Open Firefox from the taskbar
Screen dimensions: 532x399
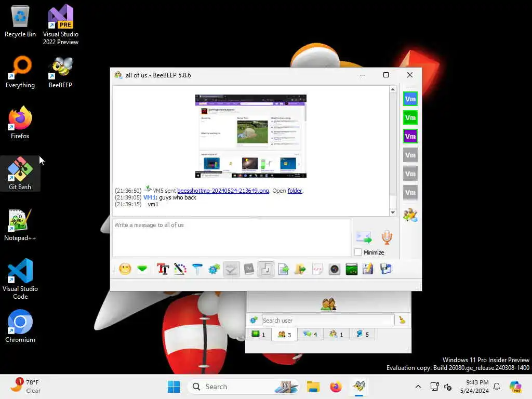[x=336, y=387]
